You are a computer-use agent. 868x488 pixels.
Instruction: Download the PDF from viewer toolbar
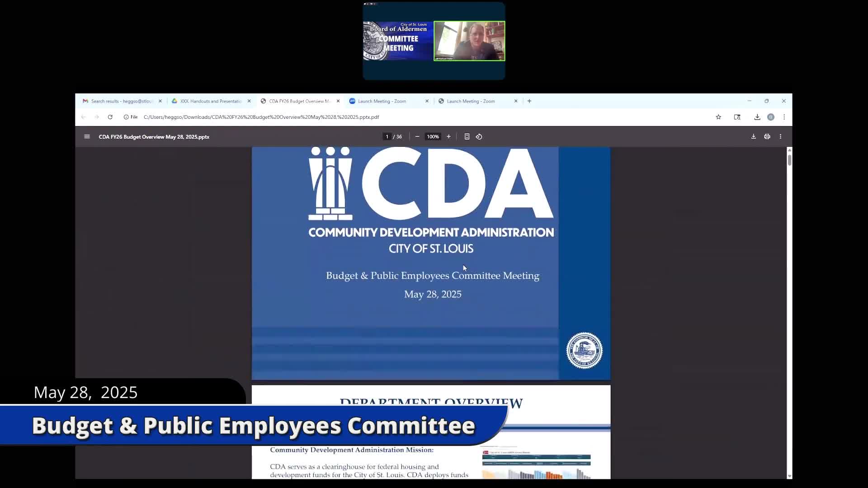coord(754,136)
